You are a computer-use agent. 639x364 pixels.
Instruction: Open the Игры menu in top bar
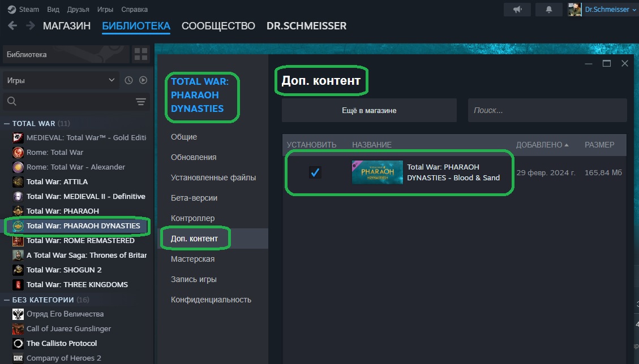pyautogui.click(x=105, y=10)
